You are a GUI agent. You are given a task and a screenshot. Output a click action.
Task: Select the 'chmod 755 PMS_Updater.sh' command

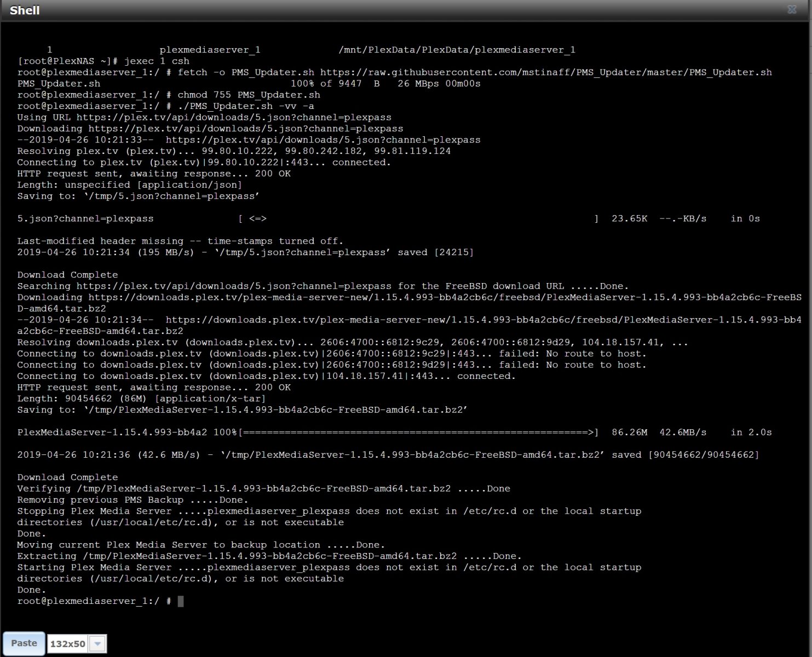coord(249,95)
